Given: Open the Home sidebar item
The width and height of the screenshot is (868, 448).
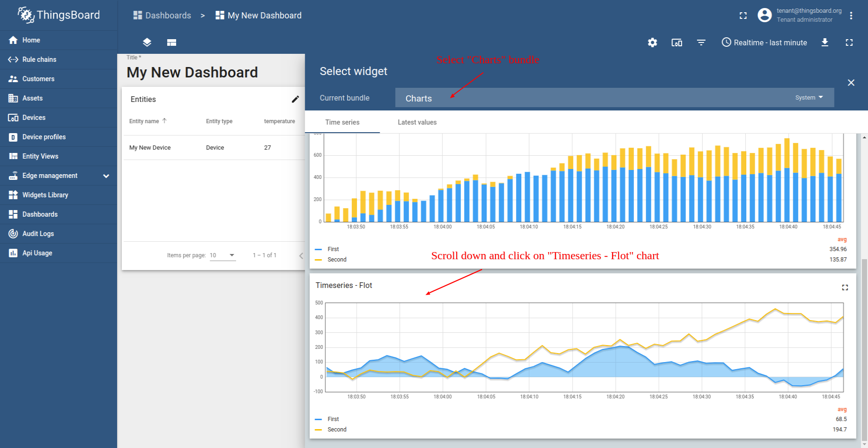Looking at the screenshot, I should click(x=59, y=40).
